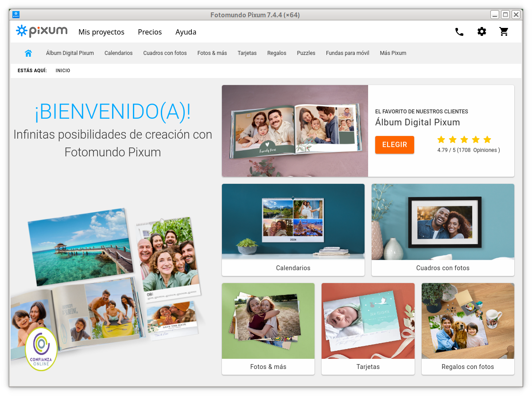Viewport: 532px width, 396px height.
Task: Click the Confianza Online trust badge
Action: pyautogui.click(x=41, y=349)
